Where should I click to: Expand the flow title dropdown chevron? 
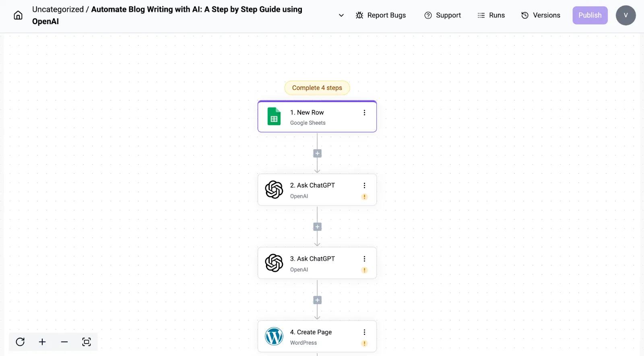pyautogui.click(x=341, y=15)
